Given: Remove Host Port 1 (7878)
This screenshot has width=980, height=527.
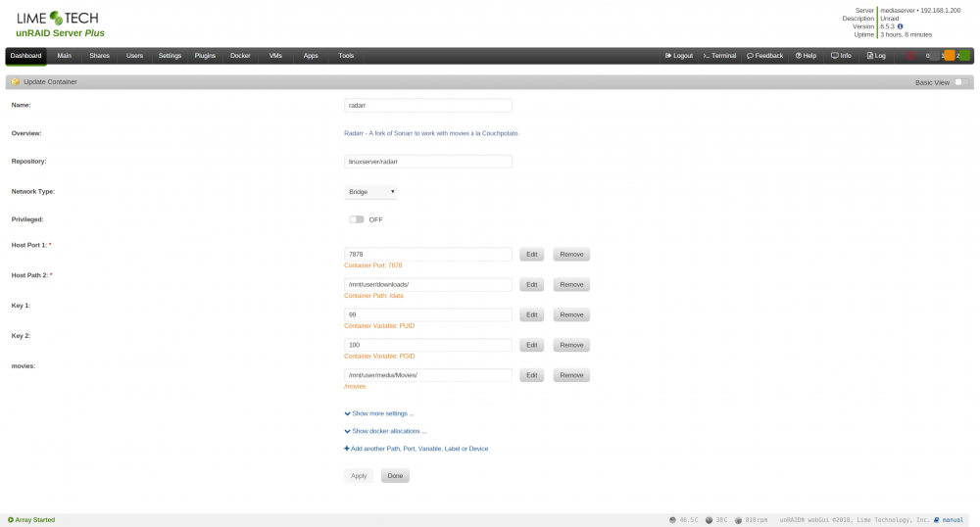Looking at the screenshot, I should click(571, 254).
